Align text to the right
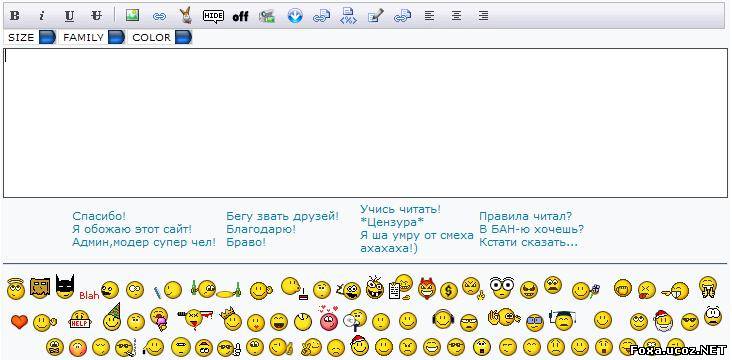The width and height of the screenshot is (732, 360). [x=483, y=16]
